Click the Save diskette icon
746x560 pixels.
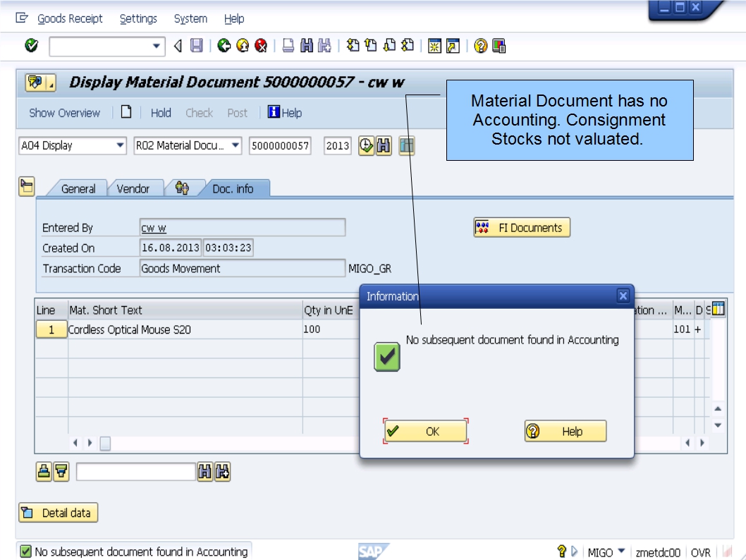197,46
